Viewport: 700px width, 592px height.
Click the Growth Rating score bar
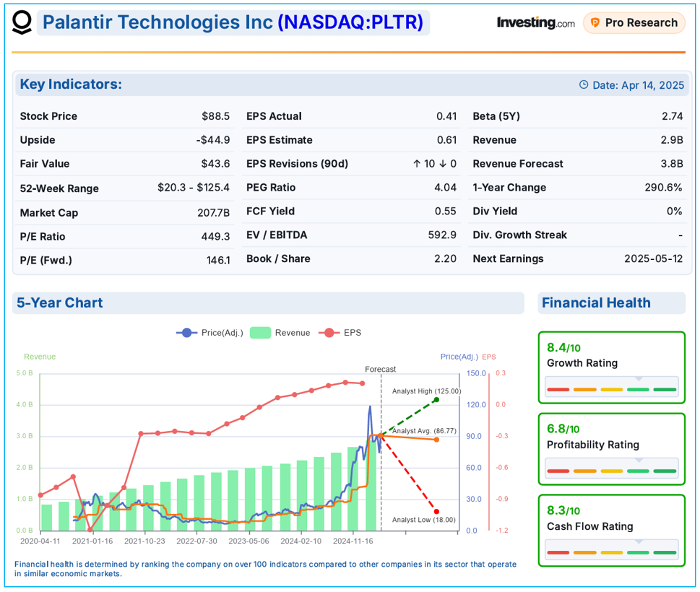coord(612,387)
